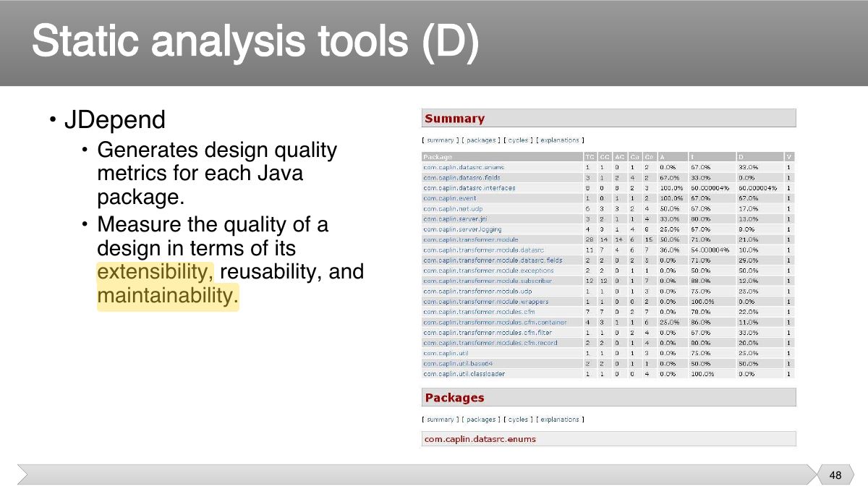Open com.caplin.datasrc.enums in the summary table
The height and width of the screenshot is (489, 868).
(x=464, y=167)
